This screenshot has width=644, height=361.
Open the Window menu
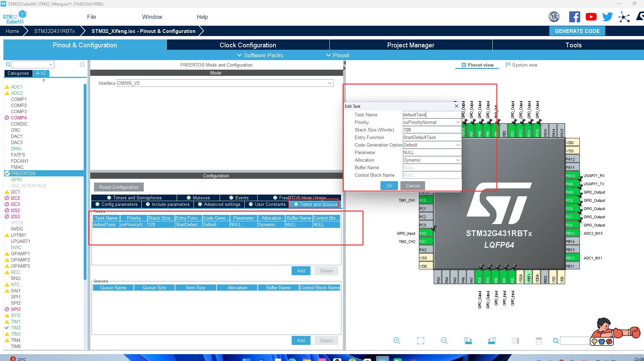(152, 17)
